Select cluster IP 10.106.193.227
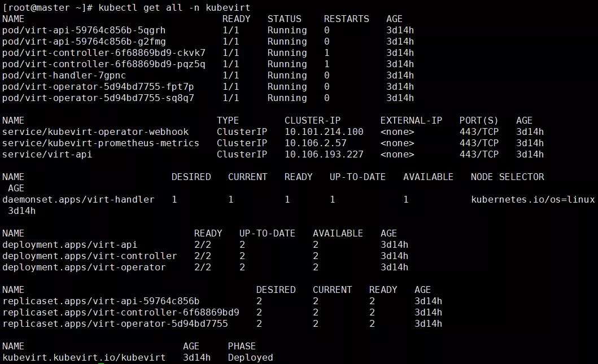The width and height of the screenshot is (598, 364). (x=324, y=155)
